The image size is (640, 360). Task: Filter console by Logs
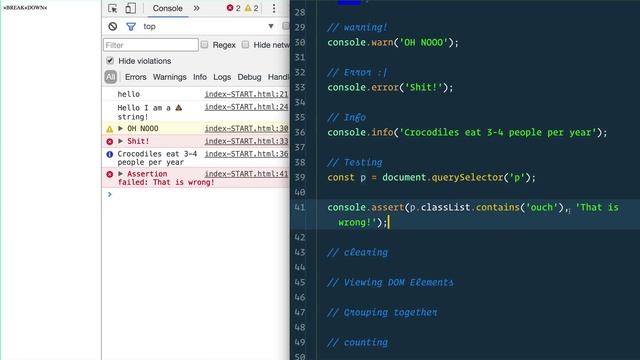click(222, 77)
